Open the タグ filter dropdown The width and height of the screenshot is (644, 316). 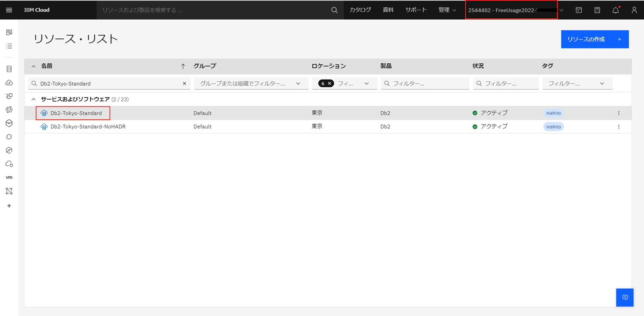[577, 84]
